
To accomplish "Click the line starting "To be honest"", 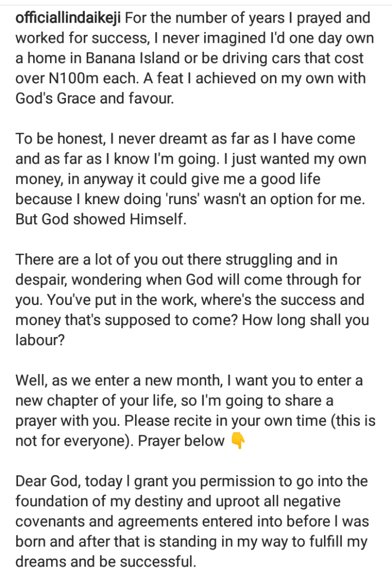I will (186, 139).
